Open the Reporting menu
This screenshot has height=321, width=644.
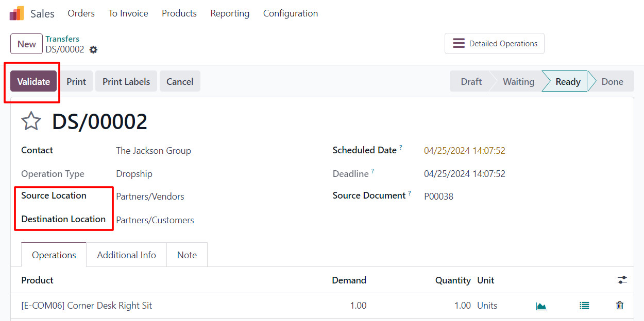click(x=230, y=13)
